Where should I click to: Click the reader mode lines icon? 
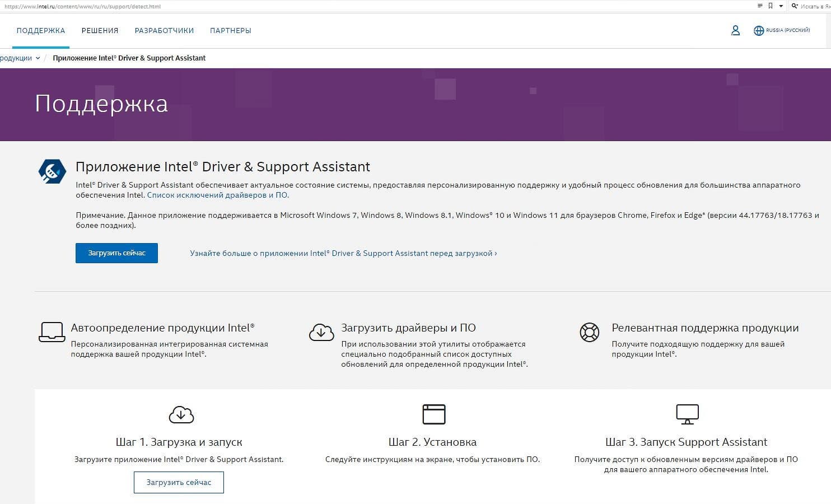pyautogui.click(x=760, y=6)
